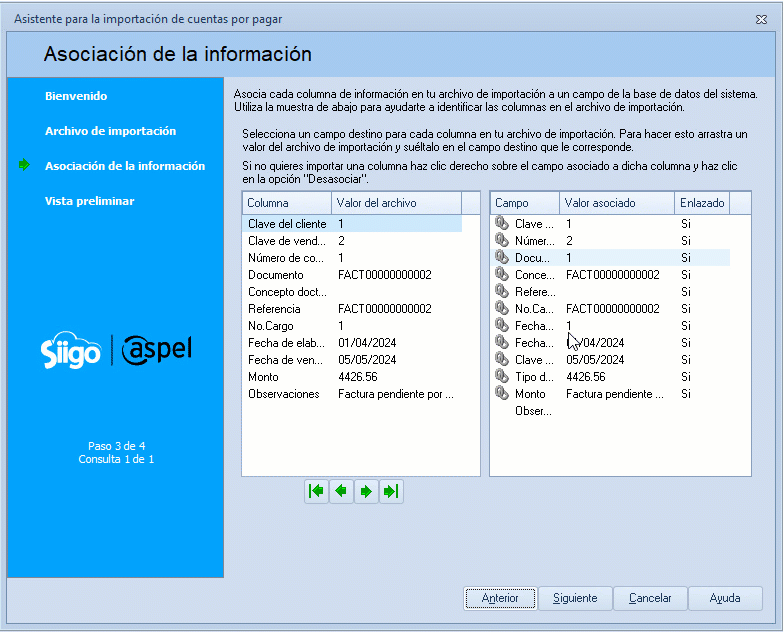Click link icon beside Conce... field
Screen dimensions: 784x632
coord(502,275)
